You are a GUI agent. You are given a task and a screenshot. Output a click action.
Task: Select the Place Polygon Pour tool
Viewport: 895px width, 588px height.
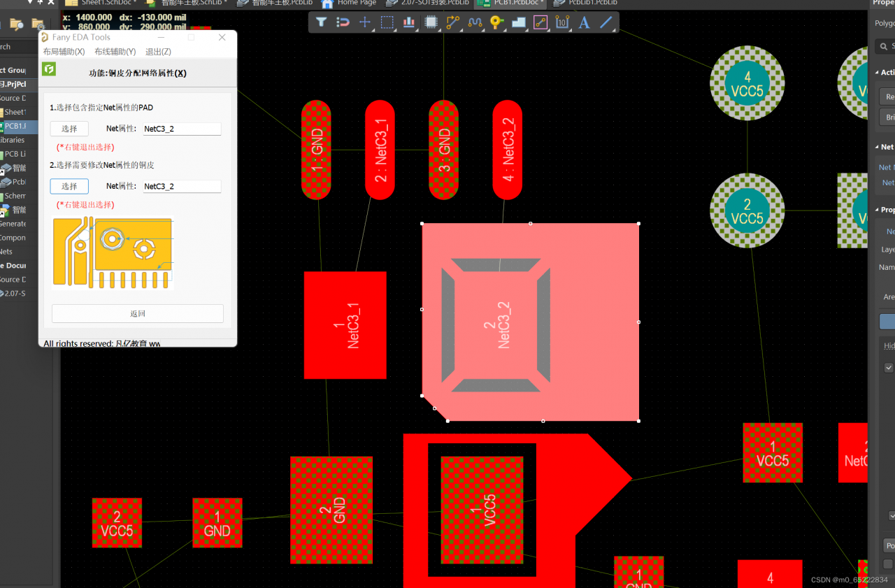click(518, 22)
